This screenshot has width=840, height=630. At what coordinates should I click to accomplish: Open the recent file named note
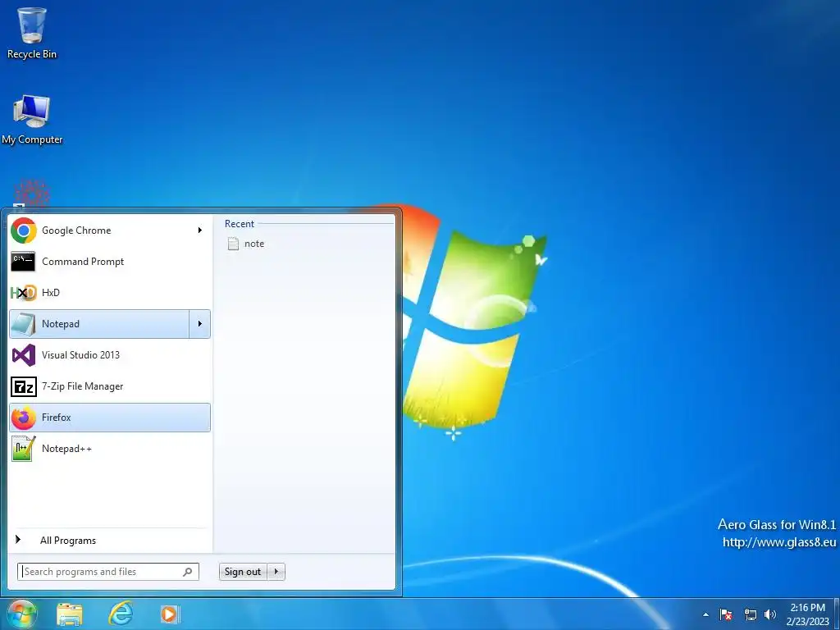(254, 244)
